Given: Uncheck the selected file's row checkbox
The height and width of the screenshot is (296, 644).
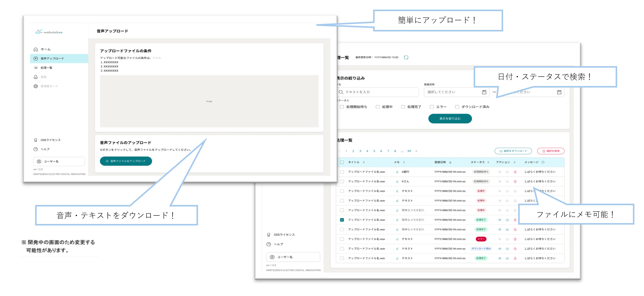Looking at the screenshot, I should pos(342,220).
